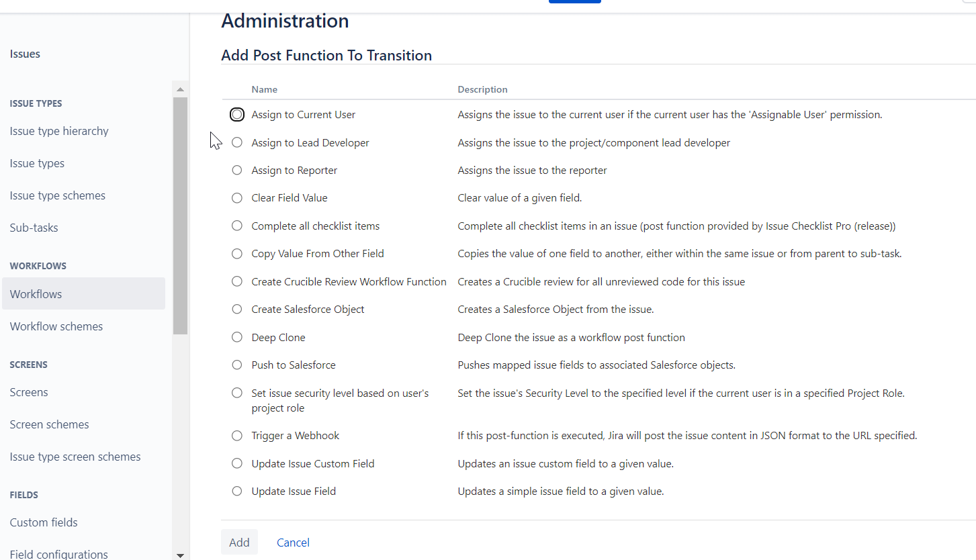Viewport: 976px width, 560px height.
Task: Select the Assign to Current User post function
Action: [x=236, y=114]
